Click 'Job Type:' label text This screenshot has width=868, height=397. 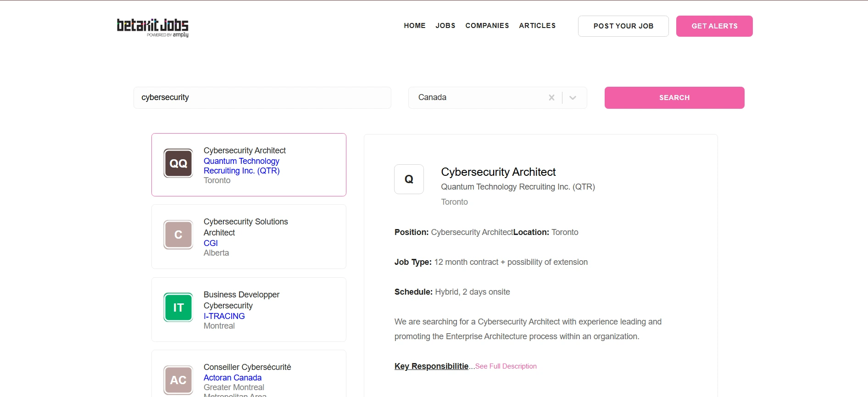click(x=413, y=262)
